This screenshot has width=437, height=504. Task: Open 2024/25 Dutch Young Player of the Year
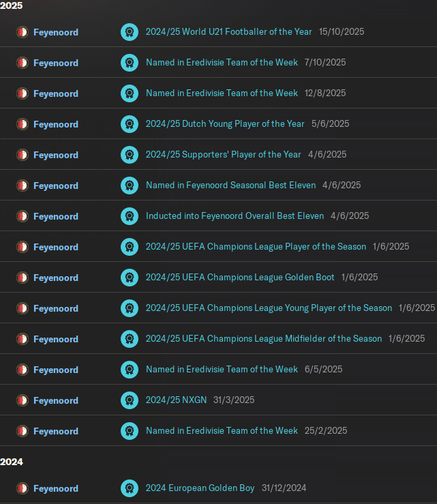[225, 123]
